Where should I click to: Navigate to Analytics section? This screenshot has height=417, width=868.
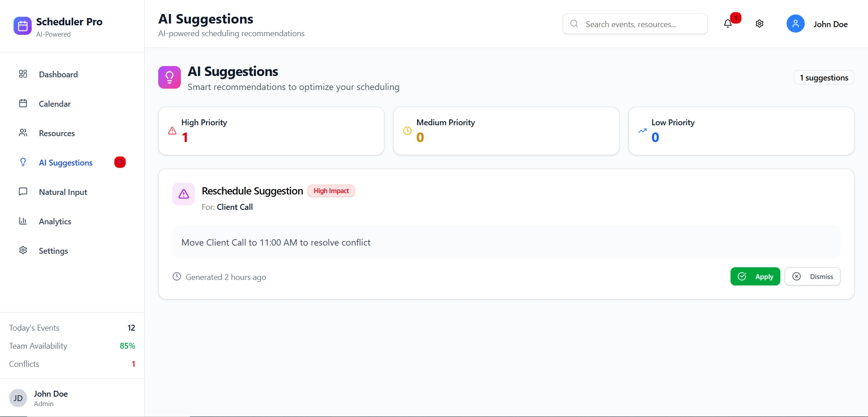click(x=55, y=221)
